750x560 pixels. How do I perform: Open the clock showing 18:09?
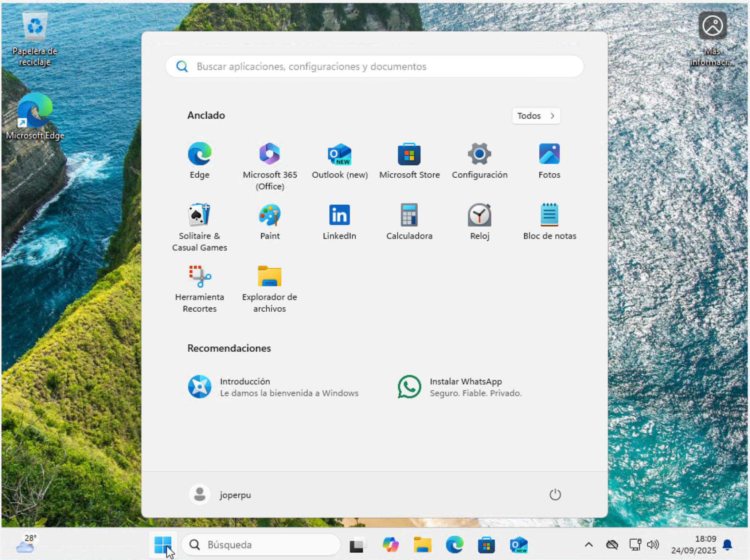[x=694, y=545]
